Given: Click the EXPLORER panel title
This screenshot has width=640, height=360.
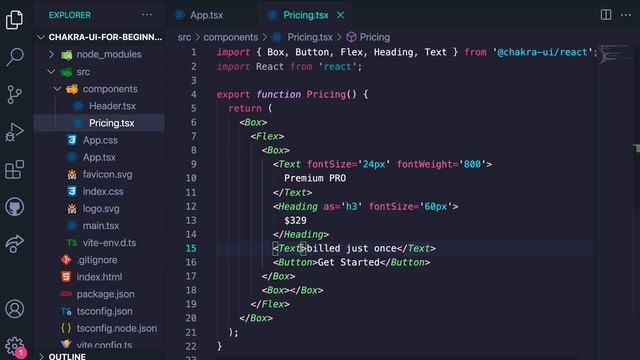Looking at the screenshot, I should (70, 15).
